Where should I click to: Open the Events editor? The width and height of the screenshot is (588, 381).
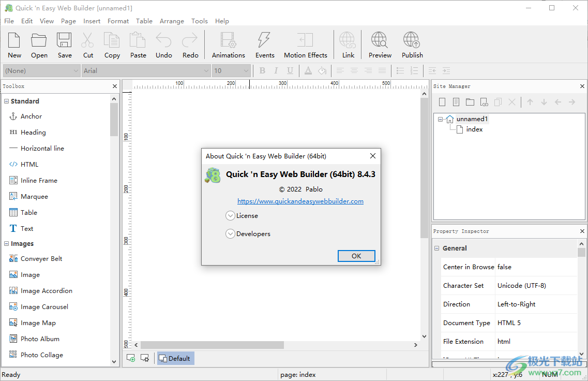point(265,45)
